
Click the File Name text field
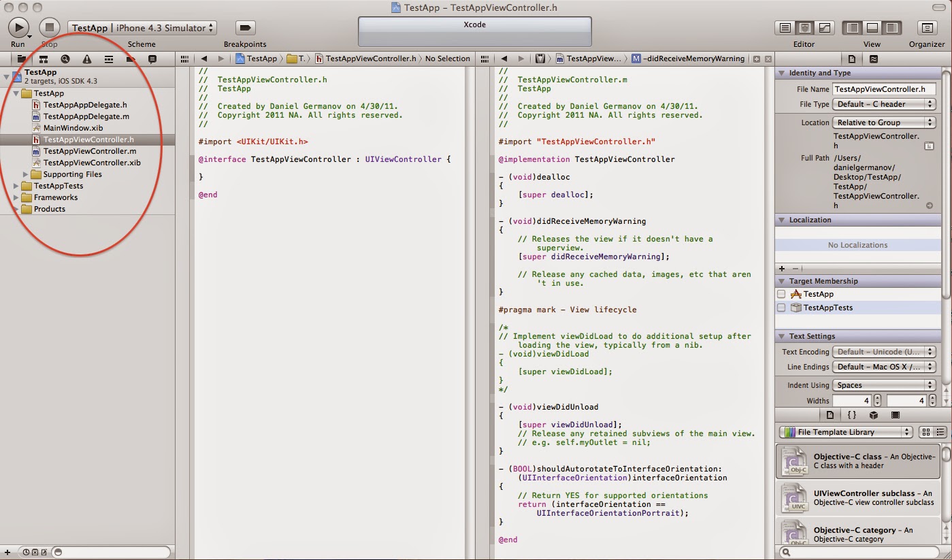(884, 89)
